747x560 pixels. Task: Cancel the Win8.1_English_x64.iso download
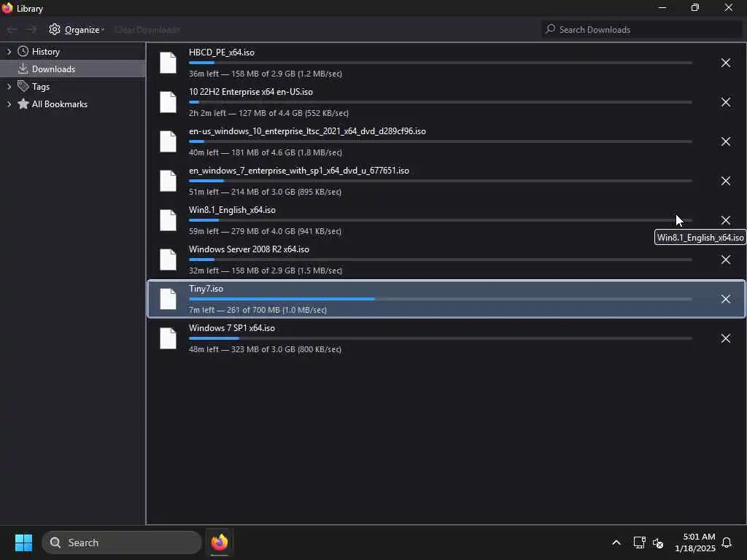point(725,220)
